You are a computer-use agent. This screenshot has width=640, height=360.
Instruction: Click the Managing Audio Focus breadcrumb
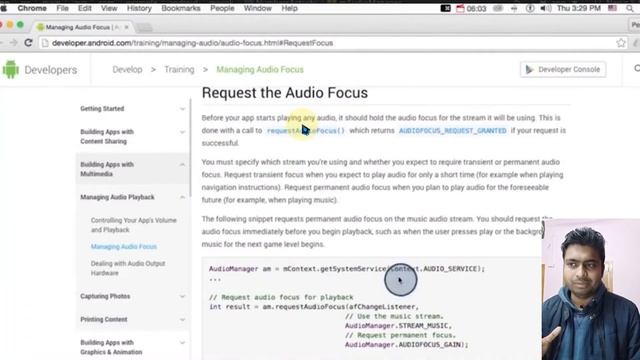(x=260, y=69)
